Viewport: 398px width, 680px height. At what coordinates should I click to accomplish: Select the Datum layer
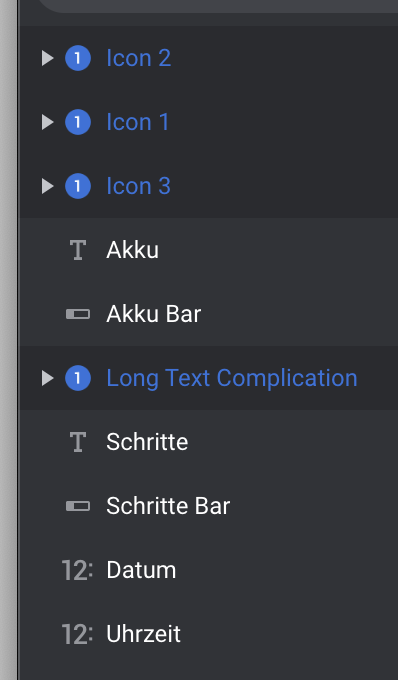209,570
